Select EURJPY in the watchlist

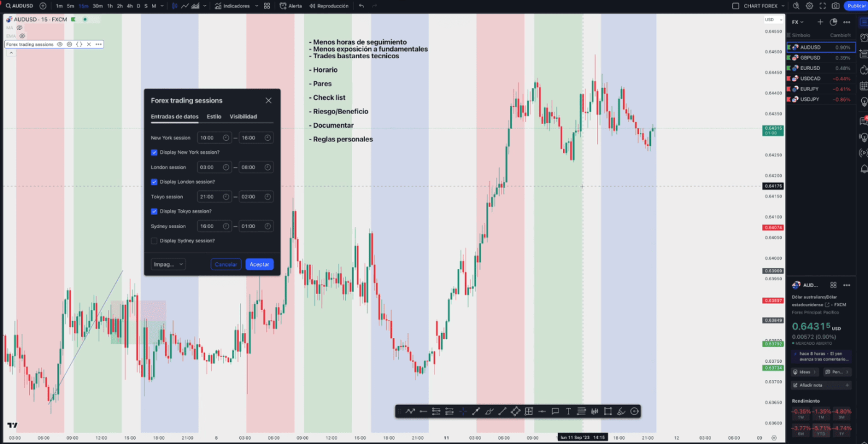click(x=821, y=89)
